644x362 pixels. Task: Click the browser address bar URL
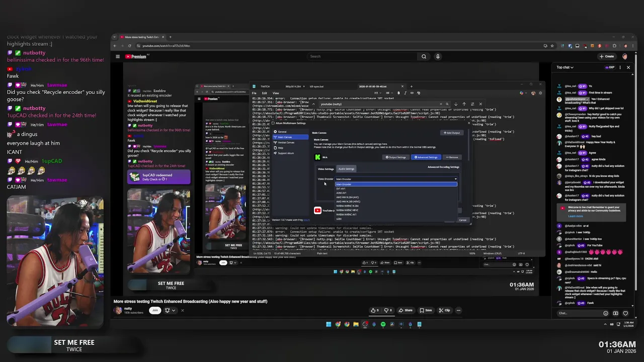(x=167, y=46)
